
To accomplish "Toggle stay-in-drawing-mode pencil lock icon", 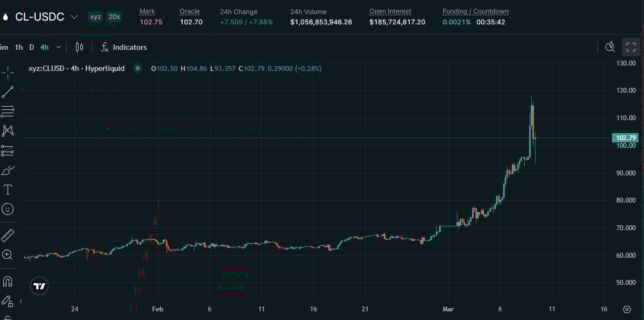I will pyautogui.click(x=7, y=302).
